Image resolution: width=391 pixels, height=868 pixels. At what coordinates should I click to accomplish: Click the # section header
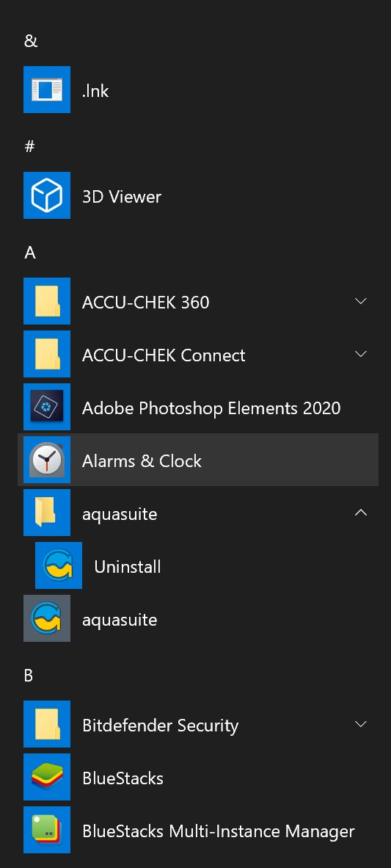[30, 147]
